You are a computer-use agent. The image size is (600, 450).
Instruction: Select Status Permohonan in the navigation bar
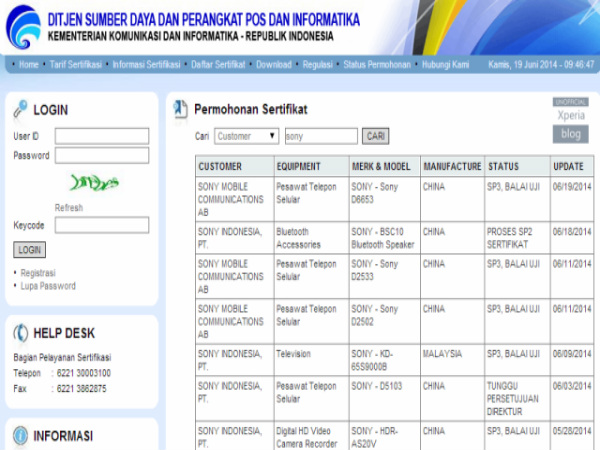(376, 64)
